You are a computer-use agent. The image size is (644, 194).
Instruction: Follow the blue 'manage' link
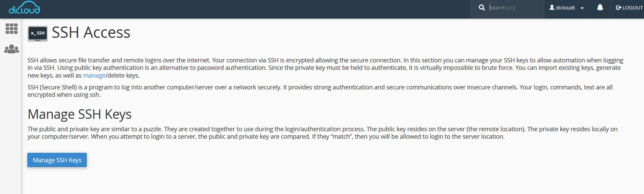[x=94, y=75]
